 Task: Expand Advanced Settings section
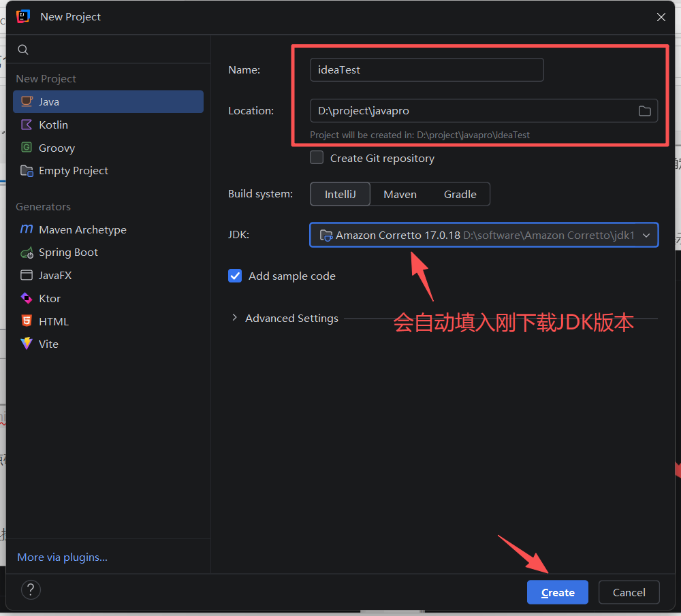[234, 318]
